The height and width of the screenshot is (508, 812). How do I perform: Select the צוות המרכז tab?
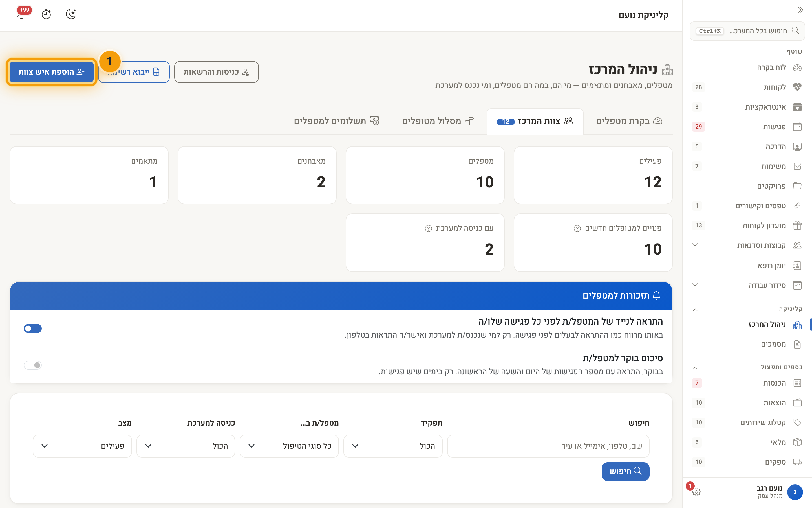(535, 121)
